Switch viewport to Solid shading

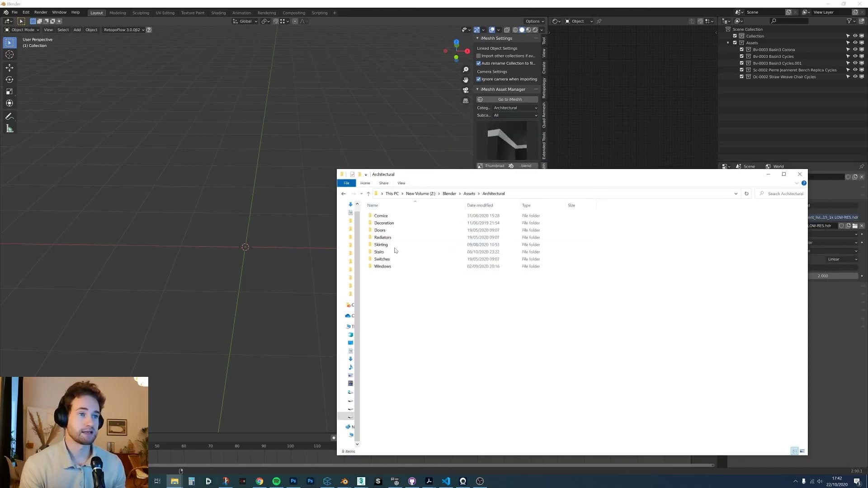522,30
